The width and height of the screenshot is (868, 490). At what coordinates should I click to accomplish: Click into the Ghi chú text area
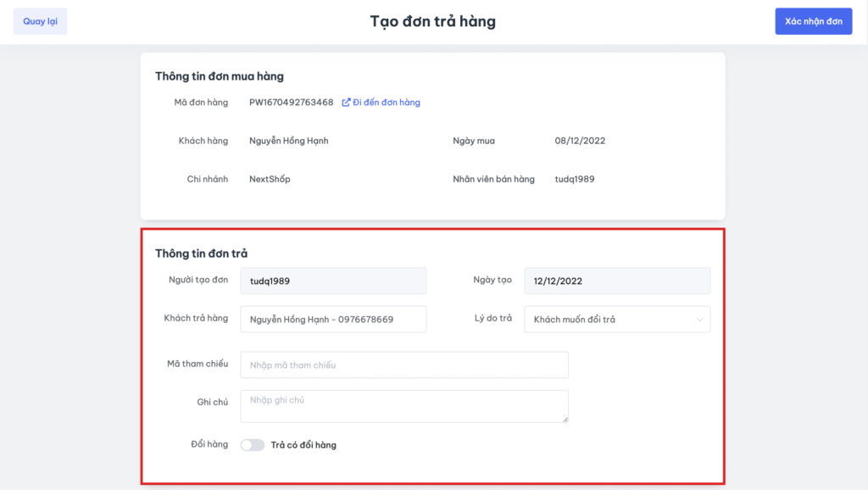tap(404, 405)
